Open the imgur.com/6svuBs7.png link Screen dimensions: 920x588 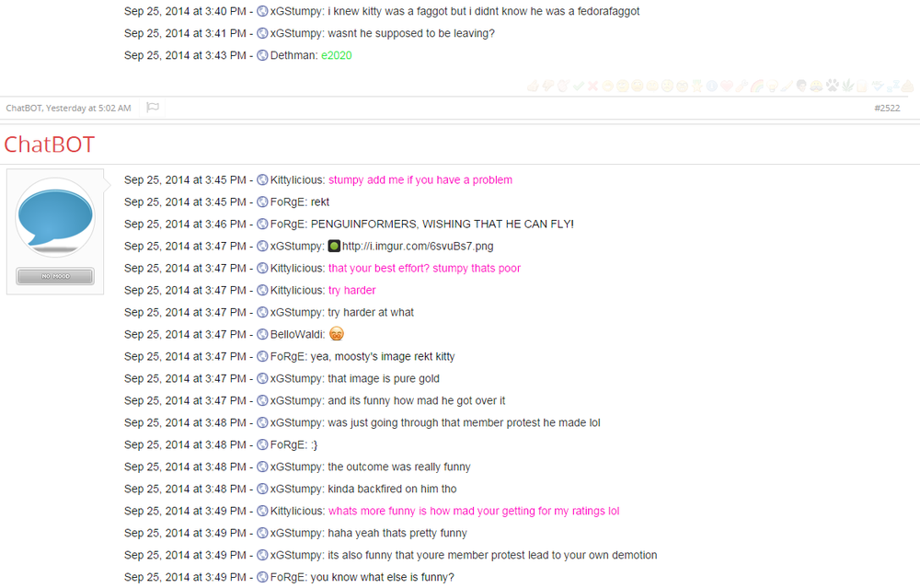click(418, 247)
